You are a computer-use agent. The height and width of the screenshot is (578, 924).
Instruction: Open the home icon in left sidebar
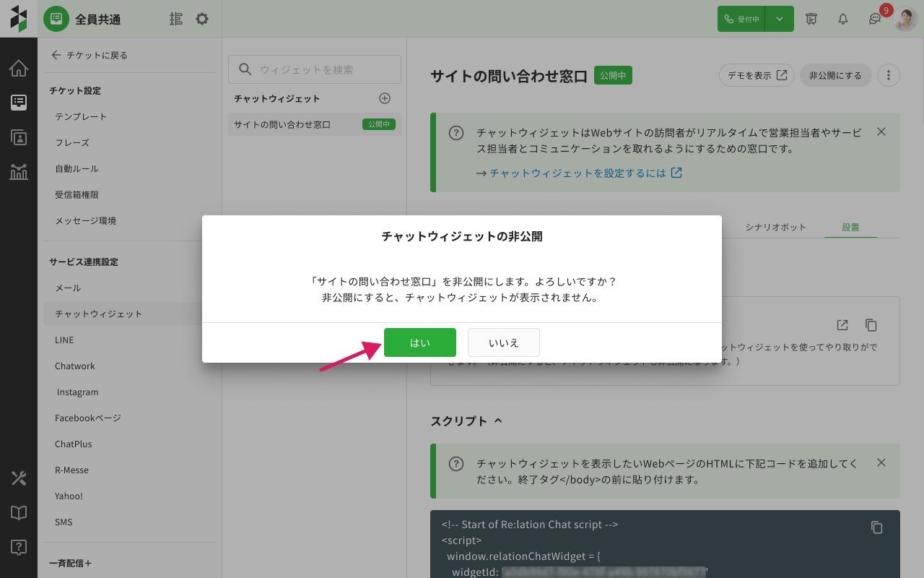tap(19, 69)
